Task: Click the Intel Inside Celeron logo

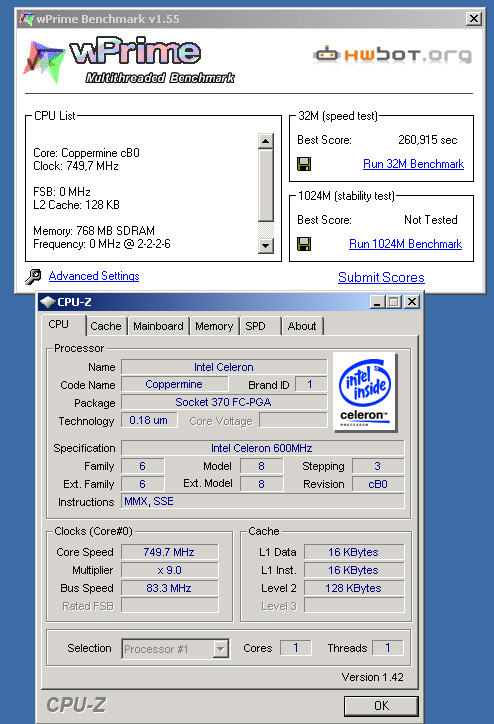Action: pos(365,392)
